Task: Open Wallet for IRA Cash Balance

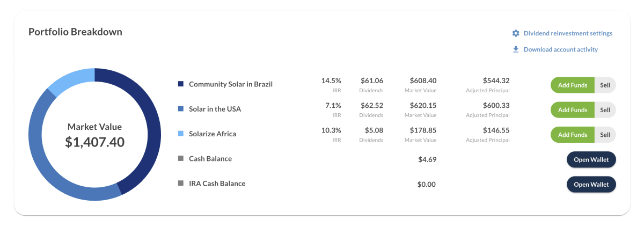Action: (591, 184)
